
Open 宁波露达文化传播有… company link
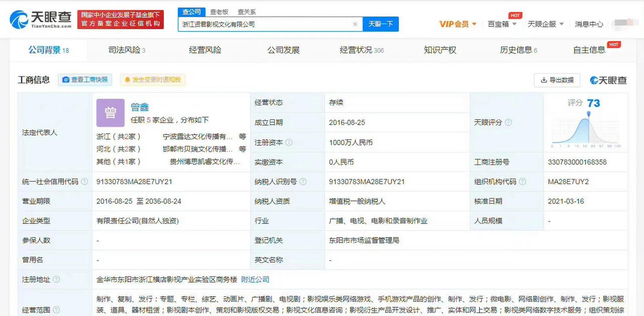197,137
